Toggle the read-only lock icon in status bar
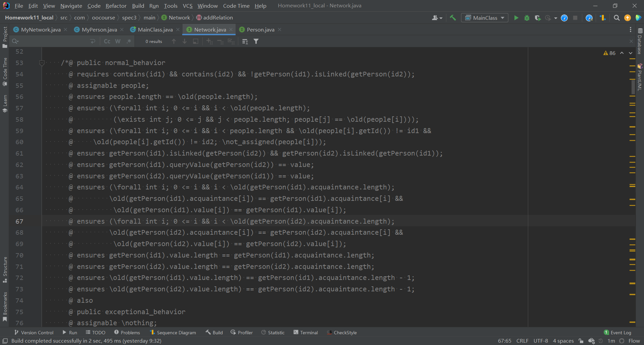 581,341
